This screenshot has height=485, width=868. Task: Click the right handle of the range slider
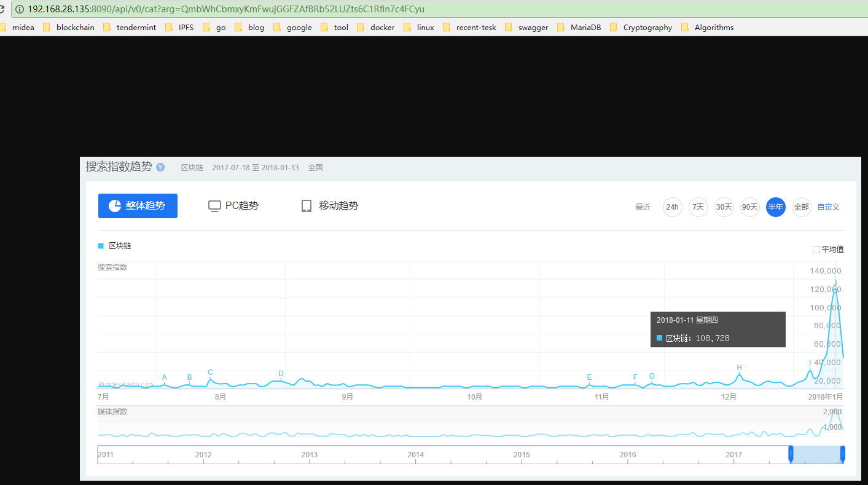pyautogui.click(x=843, y=454)
